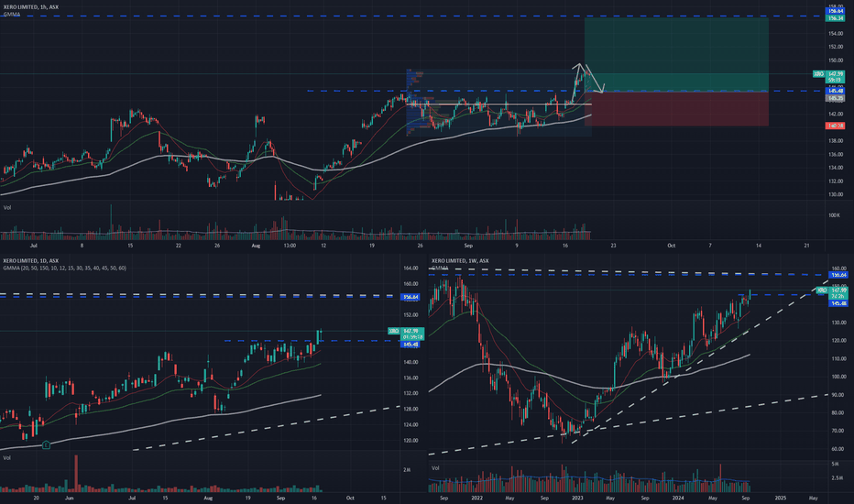This screenshot has width=854, height=504.
Task: Select the green profit zone of long position
Action: click(676, 54)
